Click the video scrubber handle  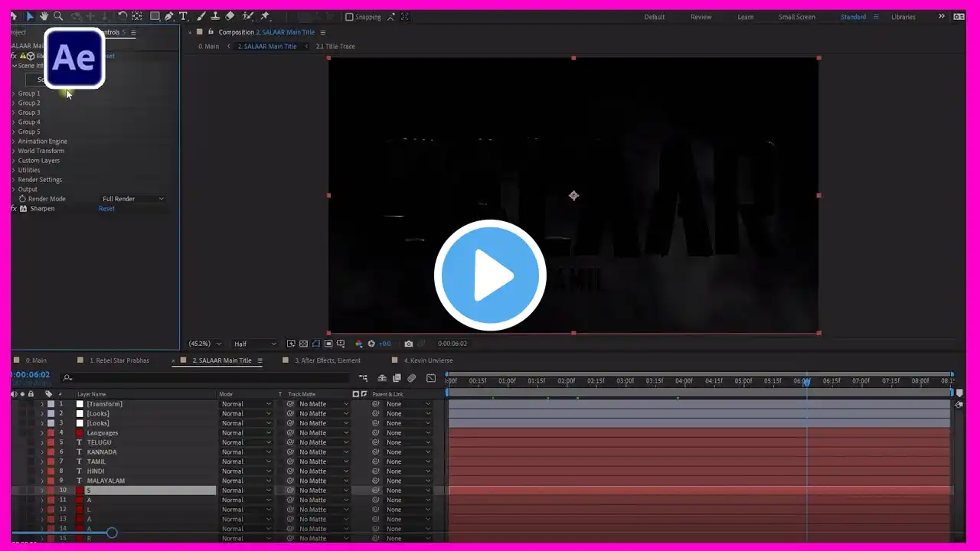[x=112, y=533]
